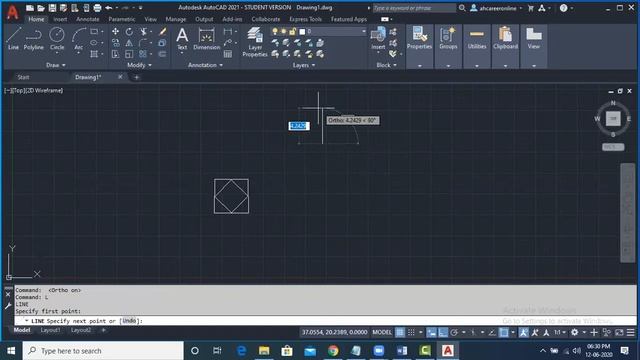The width and height of the screenshot is (640, 360).
Task: Expand the Block panel
Action: point(387,65)
